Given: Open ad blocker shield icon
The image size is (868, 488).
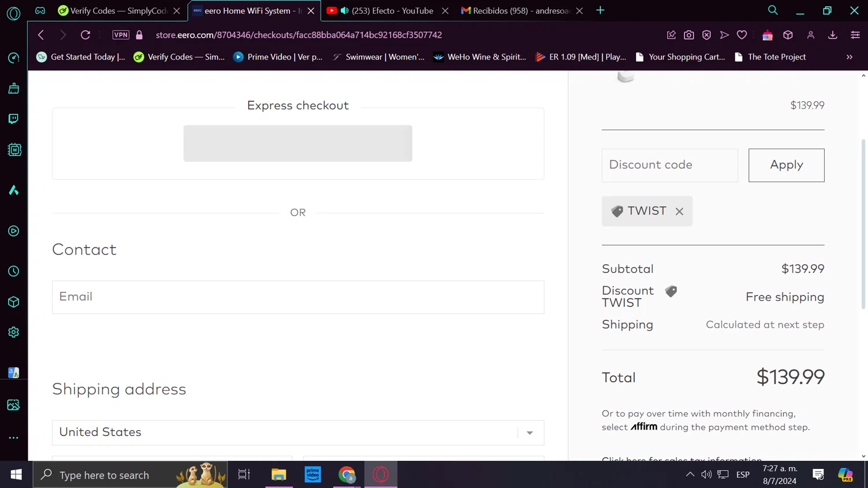Looking at the screenshot, I should point(707,35).
